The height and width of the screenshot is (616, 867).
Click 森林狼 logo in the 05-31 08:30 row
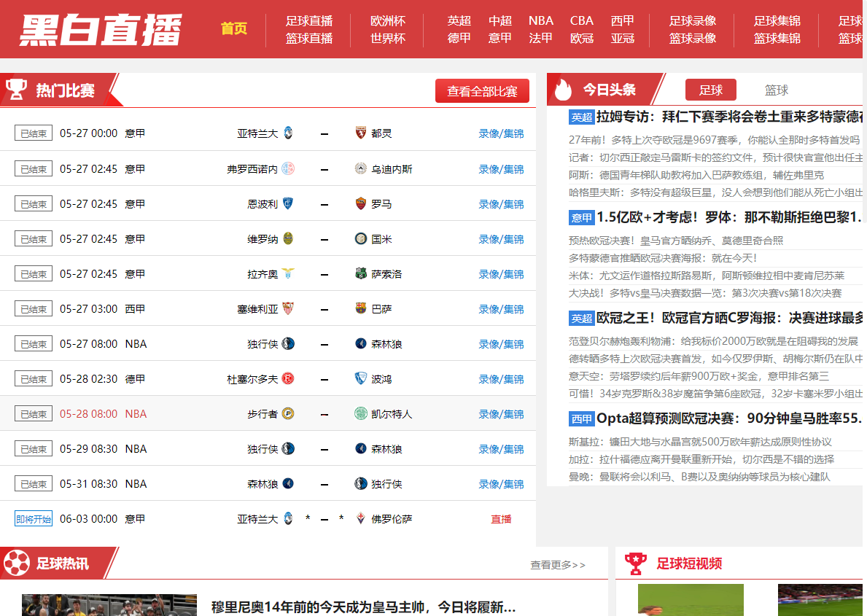click(288, 483)
